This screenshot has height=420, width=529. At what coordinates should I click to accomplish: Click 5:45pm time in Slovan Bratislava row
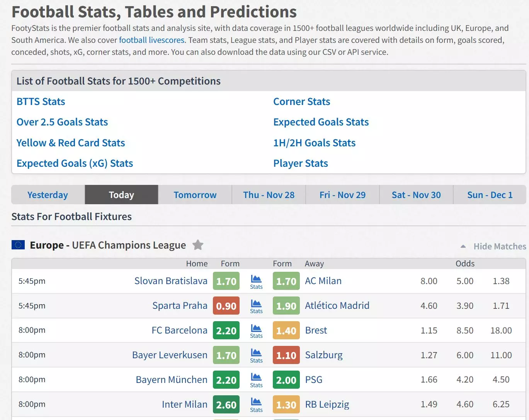pyautogui.click(x=32, y=281)
